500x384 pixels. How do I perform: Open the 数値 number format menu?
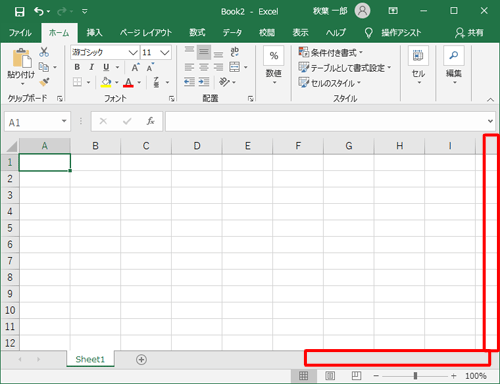(274, 65)
